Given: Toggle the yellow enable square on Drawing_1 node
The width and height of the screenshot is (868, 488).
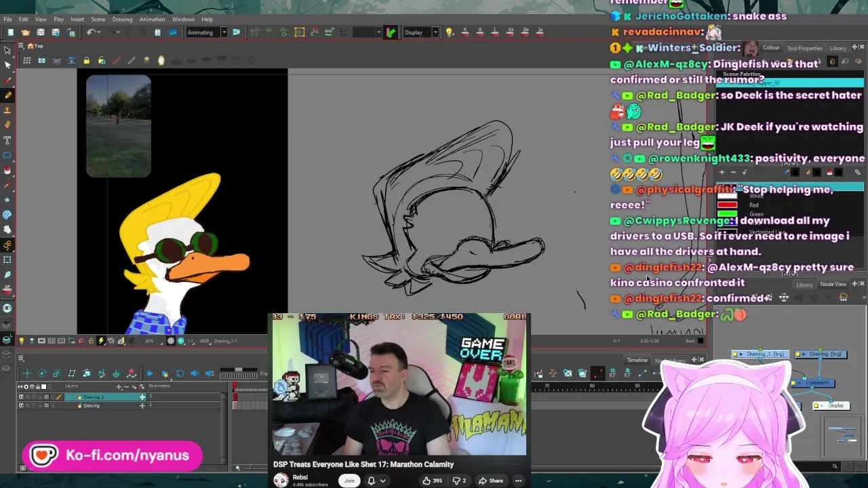Looking at the screenshot, I should (735, 354).
